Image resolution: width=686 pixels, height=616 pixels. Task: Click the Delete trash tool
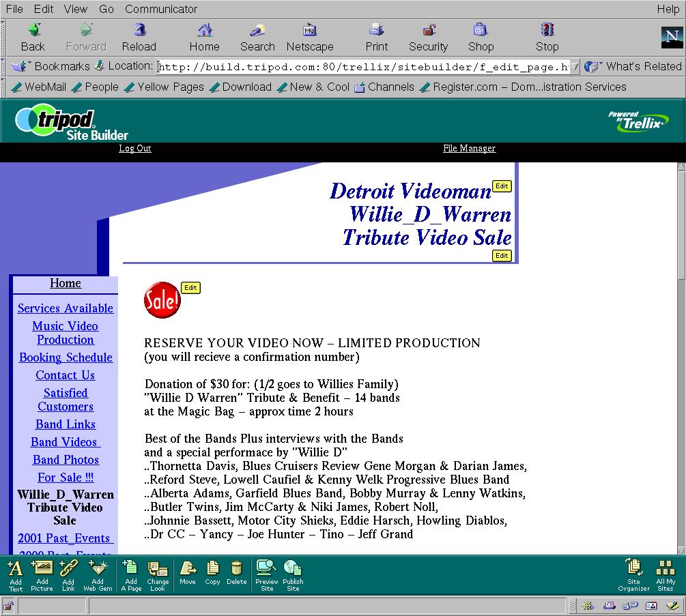point(237,572)
